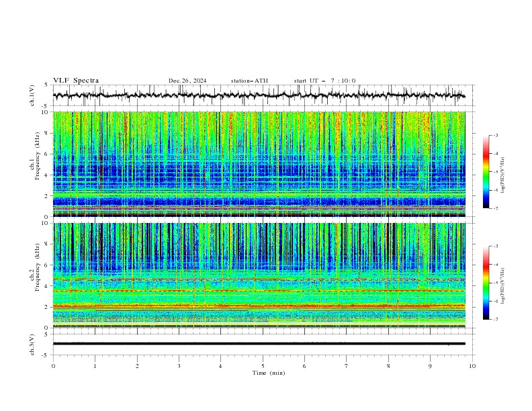Click the 'ch.1(V)' waveform axis label
The image size is (532, 411).
point(32,95)
